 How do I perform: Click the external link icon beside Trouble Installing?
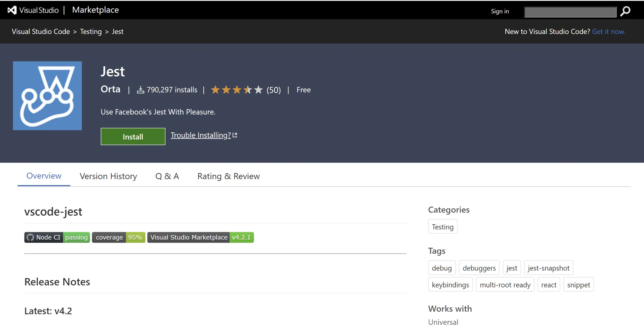(235, 135)
